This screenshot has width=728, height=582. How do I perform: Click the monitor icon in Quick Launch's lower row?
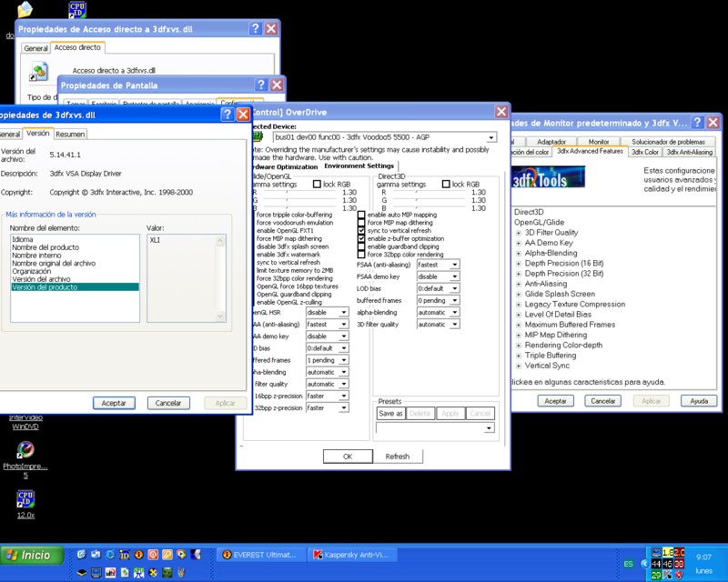click(x=96, y=573)
